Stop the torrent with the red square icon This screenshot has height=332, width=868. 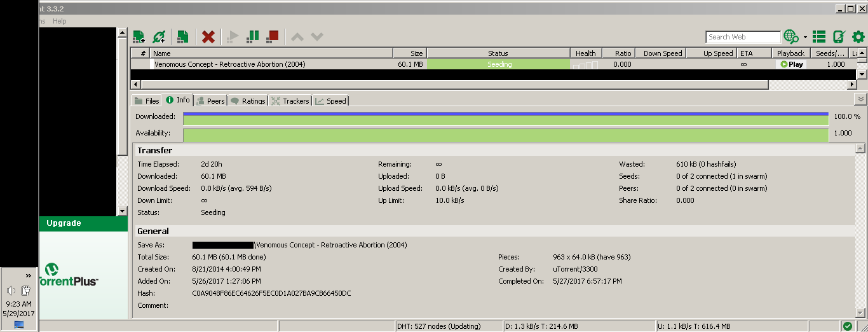272,36
